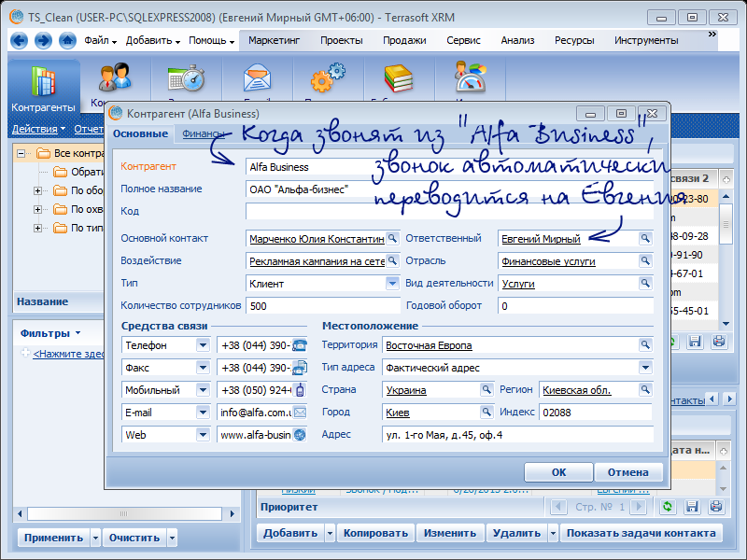Open the Фильтры dropdown menu
747x560 pixels.
pyautogui.click(x=50, y=333)
